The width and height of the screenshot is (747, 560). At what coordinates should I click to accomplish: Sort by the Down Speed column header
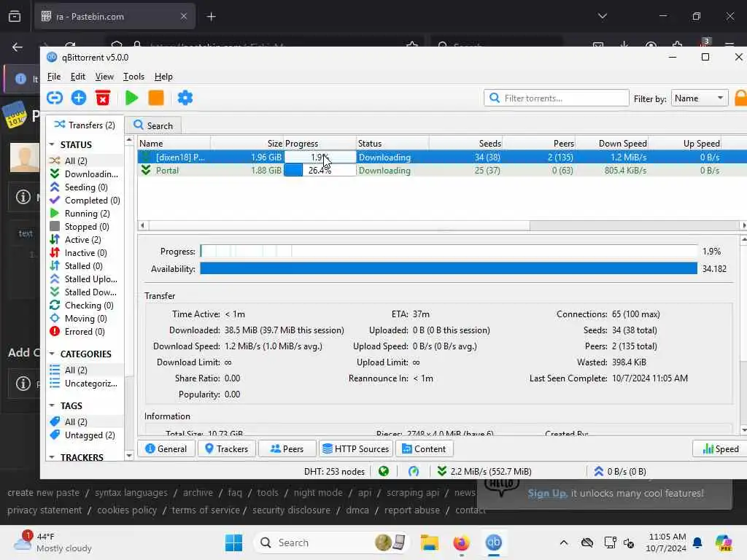coord(612,144)
